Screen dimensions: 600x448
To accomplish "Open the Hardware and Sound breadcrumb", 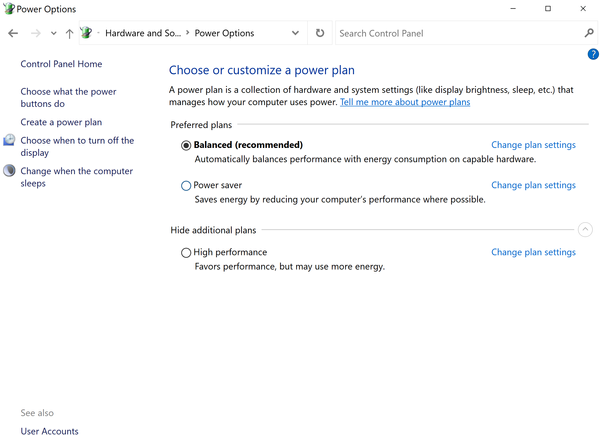I will click(x=143, y=33).
